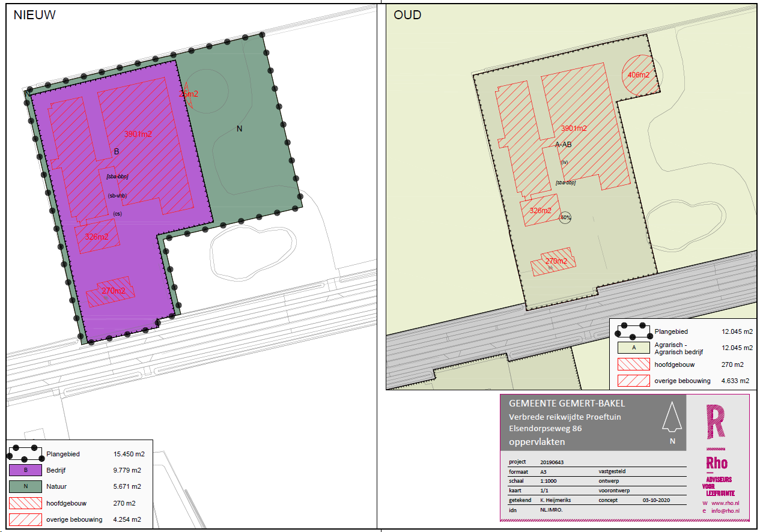Viewport: 760px width, 532px height.
Task: Click the Plangebied dotted boundary symbol in OUD legend
Action: click(634, 331)
